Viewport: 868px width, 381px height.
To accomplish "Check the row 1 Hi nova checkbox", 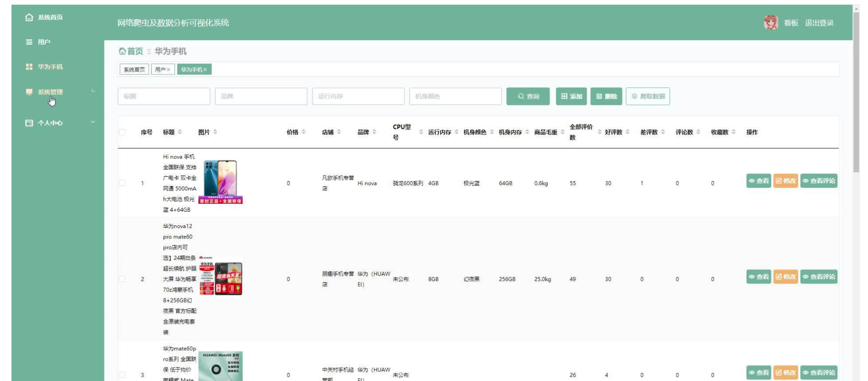I will pos(122,183).
